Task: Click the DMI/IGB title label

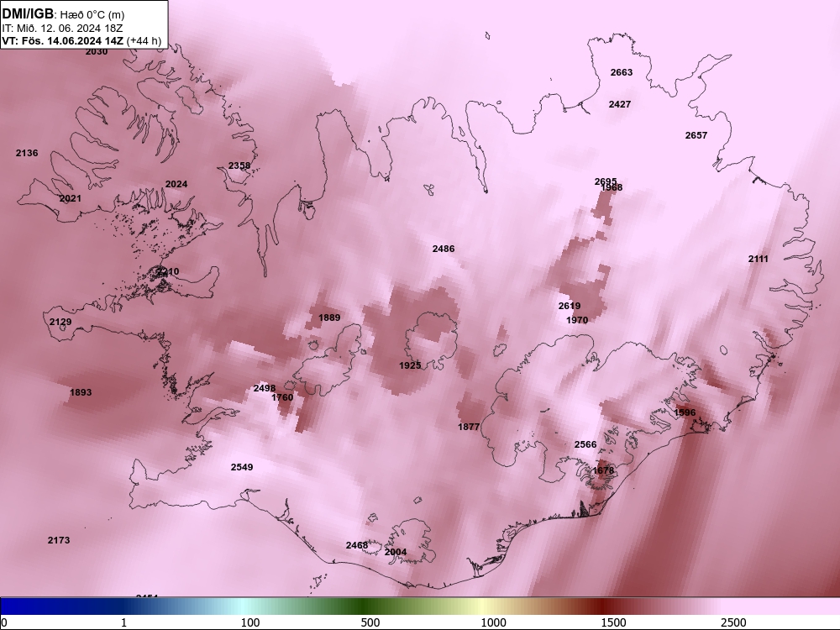Action: 28,14
